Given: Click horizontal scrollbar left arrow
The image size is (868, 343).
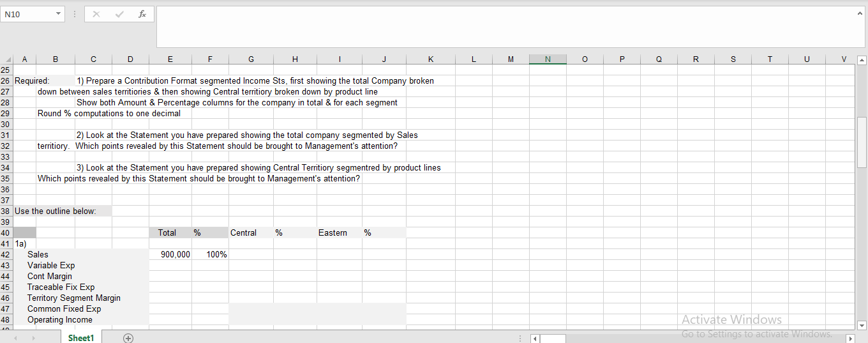Looking at the screenshot, I should coord(535,338).
